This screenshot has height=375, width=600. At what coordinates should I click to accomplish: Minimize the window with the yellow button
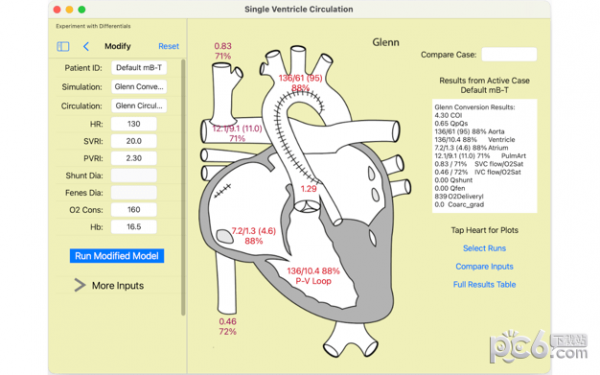pyautogui.click(x=69, y=10)
